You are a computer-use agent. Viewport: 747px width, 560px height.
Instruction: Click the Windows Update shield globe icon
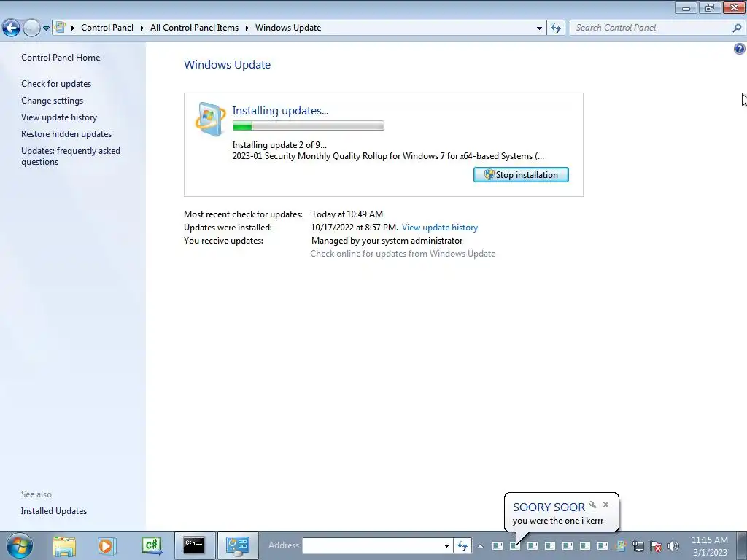[x=210, y=119]
